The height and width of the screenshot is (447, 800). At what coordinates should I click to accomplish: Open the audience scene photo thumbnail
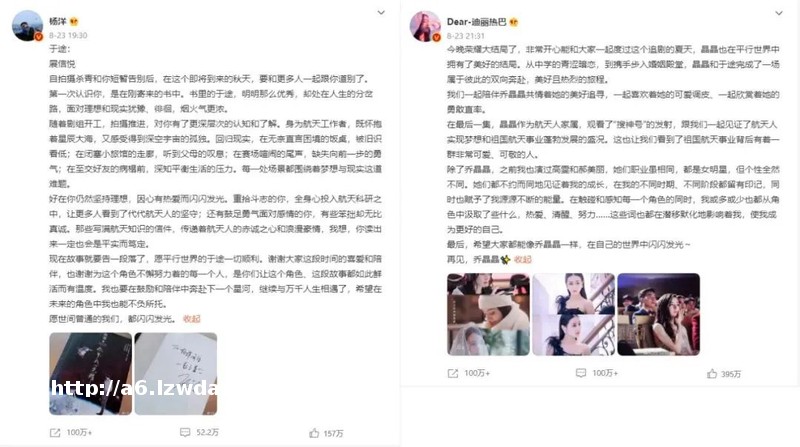tap(659, 314)
